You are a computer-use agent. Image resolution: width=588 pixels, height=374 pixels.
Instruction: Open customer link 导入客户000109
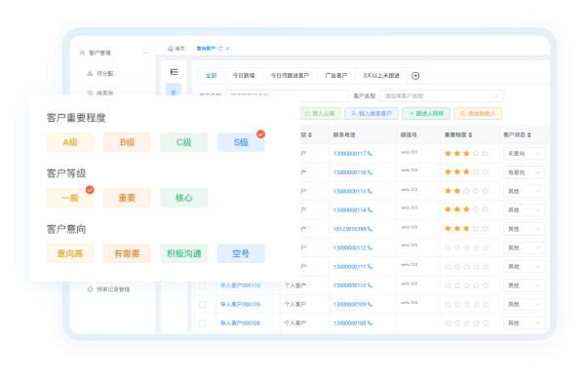pyautogui.click(x=240, y=305)
